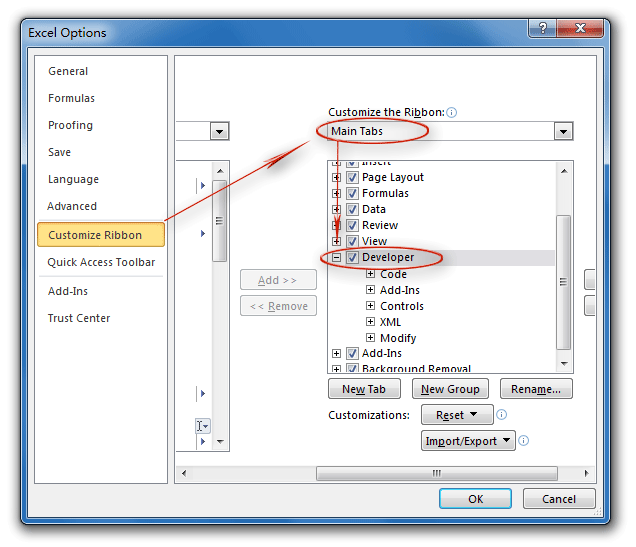Expand the Code group
Image resolution: width=636 pixels, height=547 pixels.
370,274
